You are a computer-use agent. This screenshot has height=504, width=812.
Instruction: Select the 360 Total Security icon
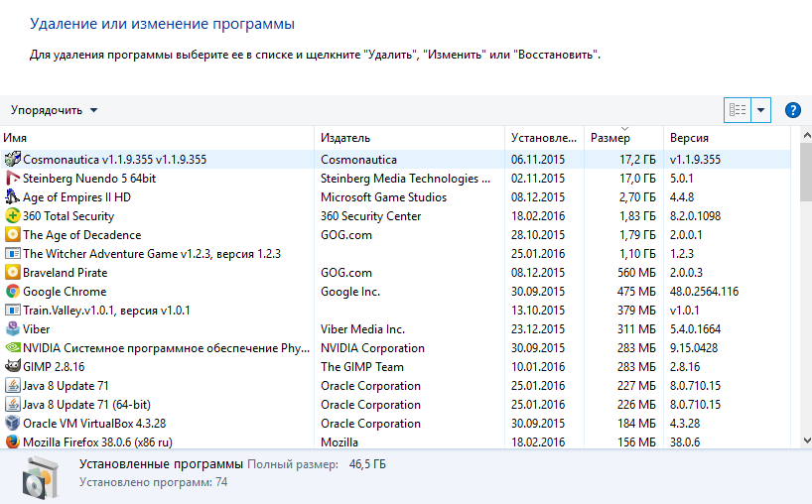click(x=13, y=216)
